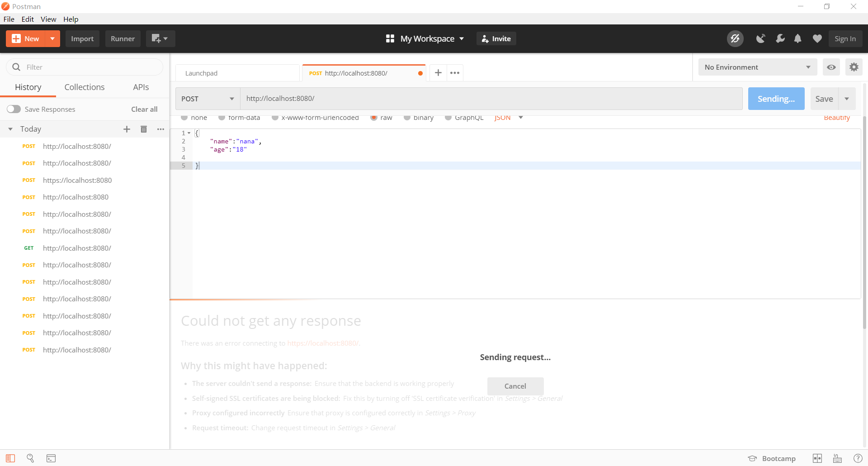Open the Runner button
The width and height of the screenshot is (868, 466).
[123, 38]
